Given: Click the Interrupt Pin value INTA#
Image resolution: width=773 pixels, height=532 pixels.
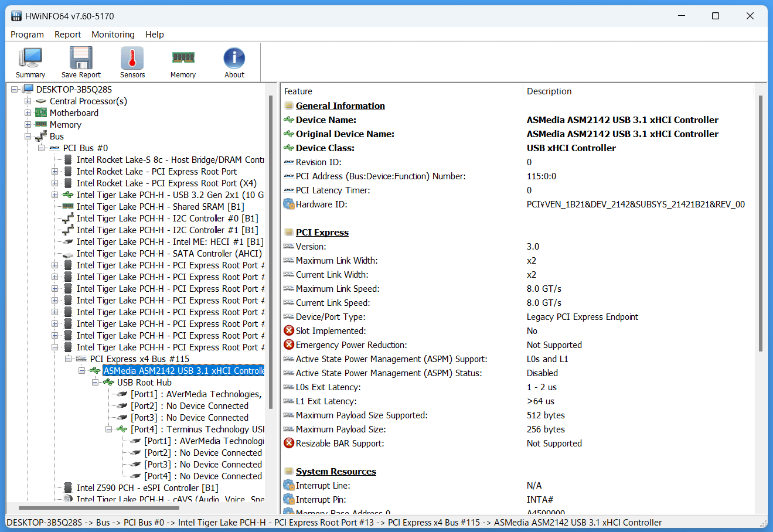Looking at the screenshot, I should [x=540, y=500].
